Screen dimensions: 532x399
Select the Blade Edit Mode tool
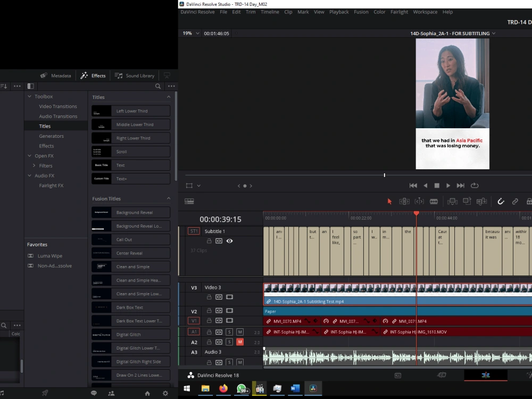click(x=434, y=202)
